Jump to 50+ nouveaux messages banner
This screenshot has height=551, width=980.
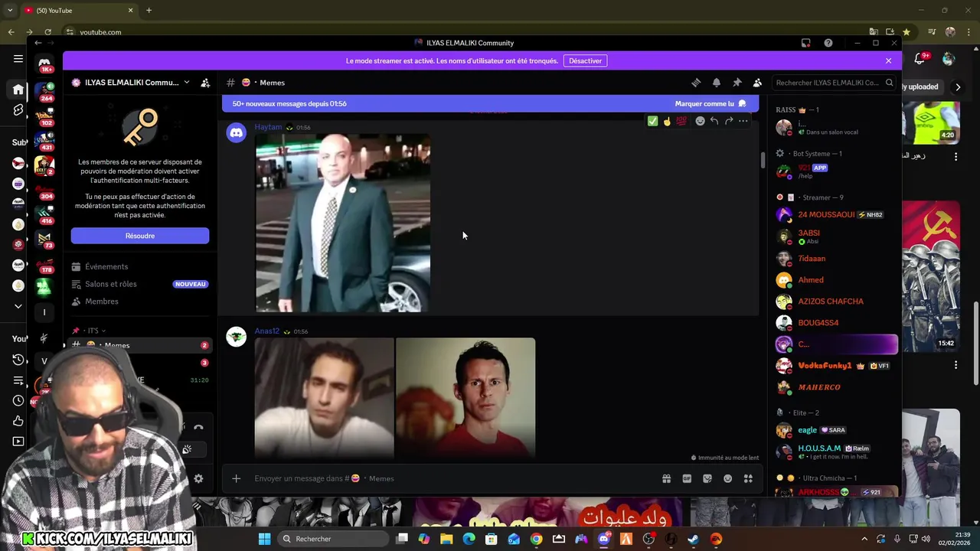pyautogui.click(x=289, y=103)
